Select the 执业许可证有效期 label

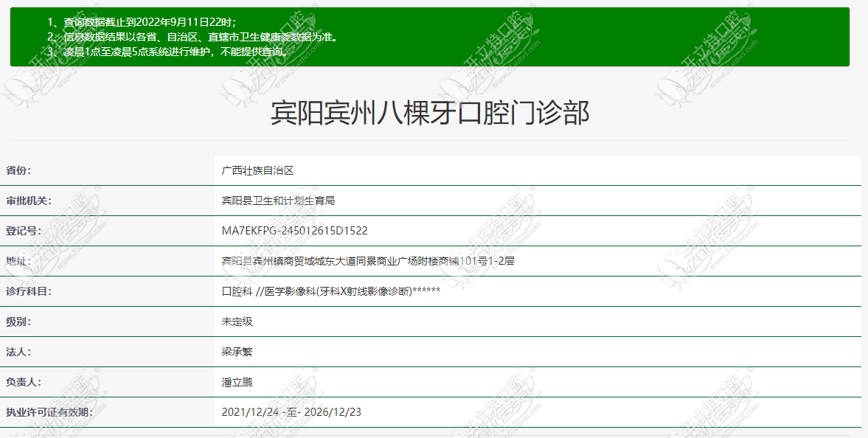[x=49, y=412]
